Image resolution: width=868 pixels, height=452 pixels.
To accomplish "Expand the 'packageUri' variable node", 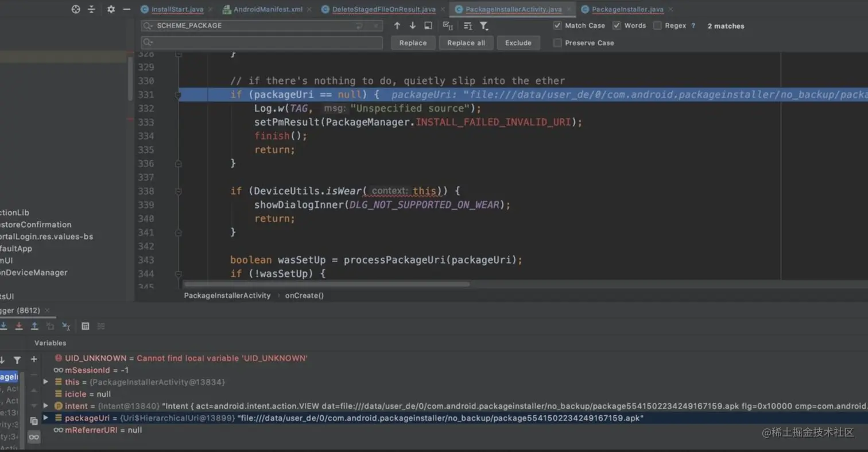I will [x=46, y=418].
